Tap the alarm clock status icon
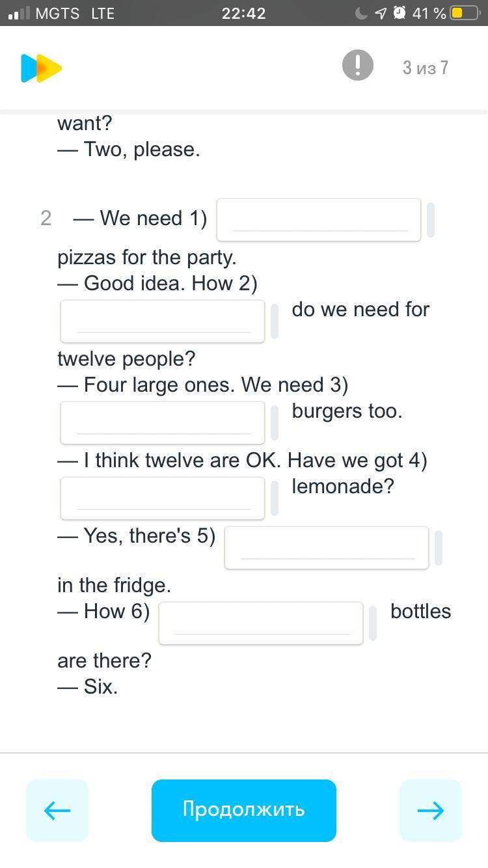The image size is (488, 868). click(400, 13)
